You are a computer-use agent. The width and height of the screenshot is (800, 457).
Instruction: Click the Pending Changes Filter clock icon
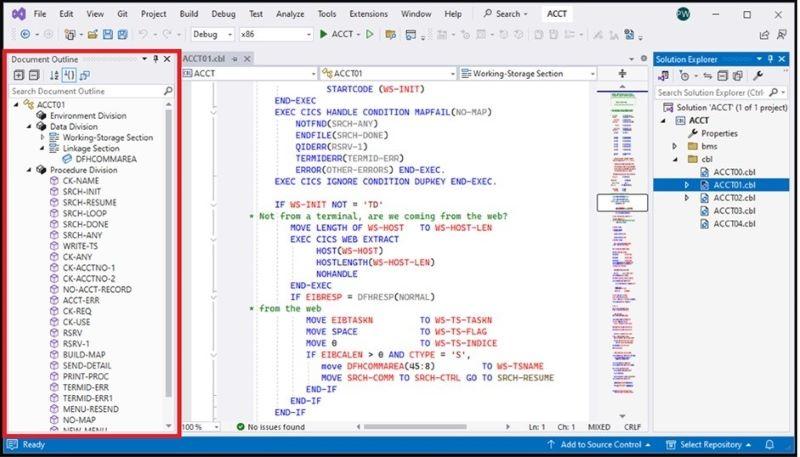click(685, 76)
